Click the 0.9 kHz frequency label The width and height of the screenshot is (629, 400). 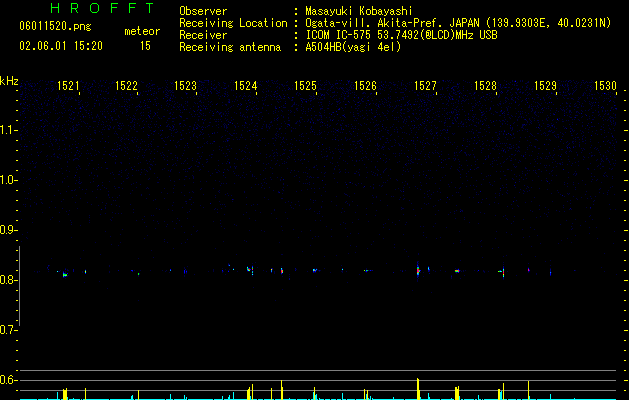click(9, 230)
